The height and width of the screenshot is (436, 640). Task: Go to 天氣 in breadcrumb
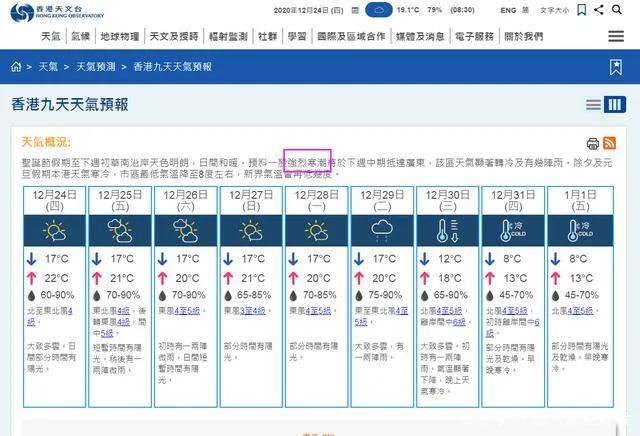(48, 67)
